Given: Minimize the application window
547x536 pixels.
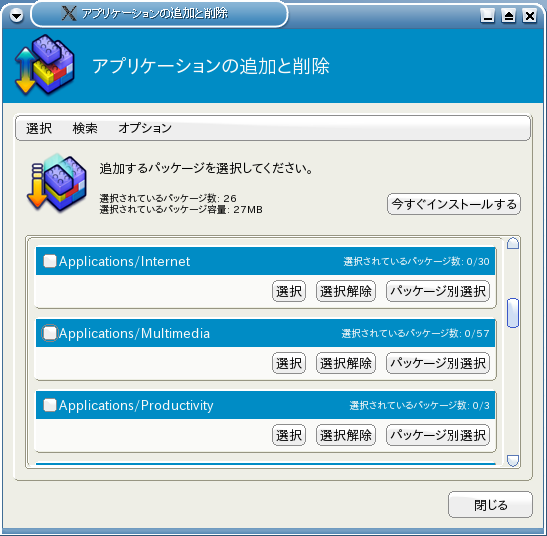Looking at the screenshot, I should pos(487,16).
